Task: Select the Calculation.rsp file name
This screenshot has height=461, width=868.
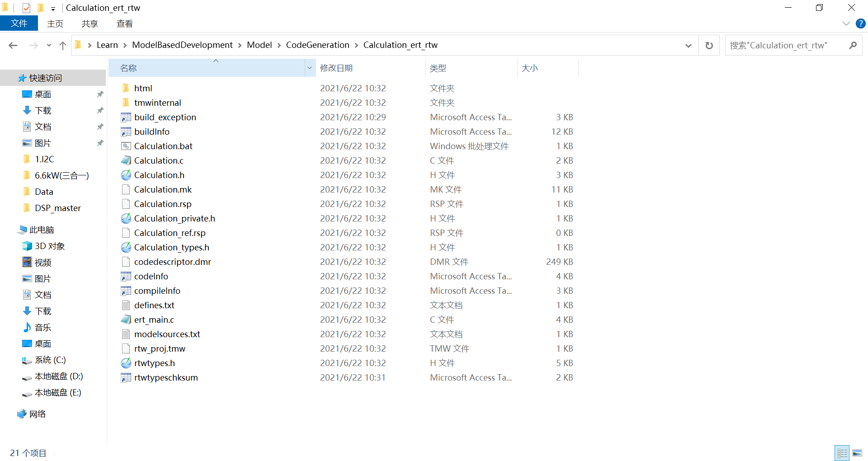Action: tap(163, 204)
